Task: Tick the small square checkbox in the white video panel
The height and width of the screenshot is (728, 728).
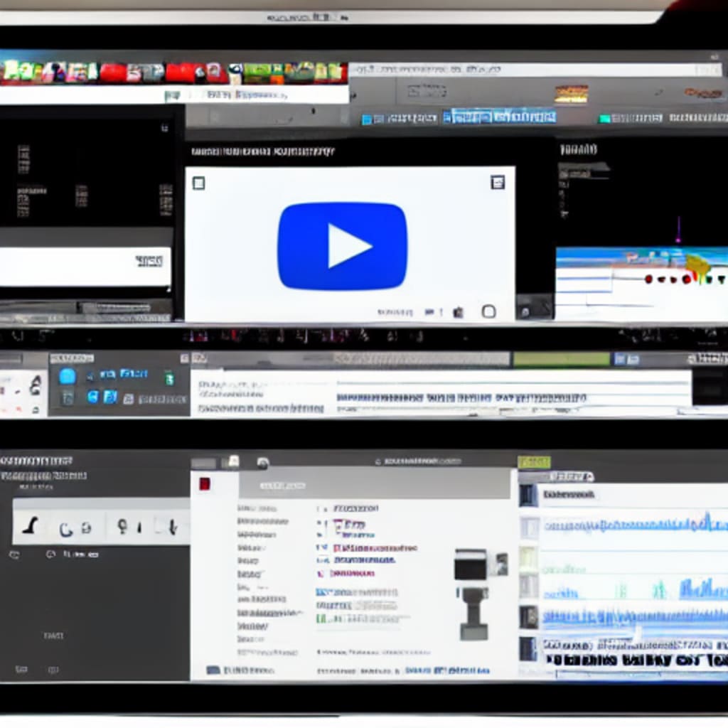Action: click(199, 183)
